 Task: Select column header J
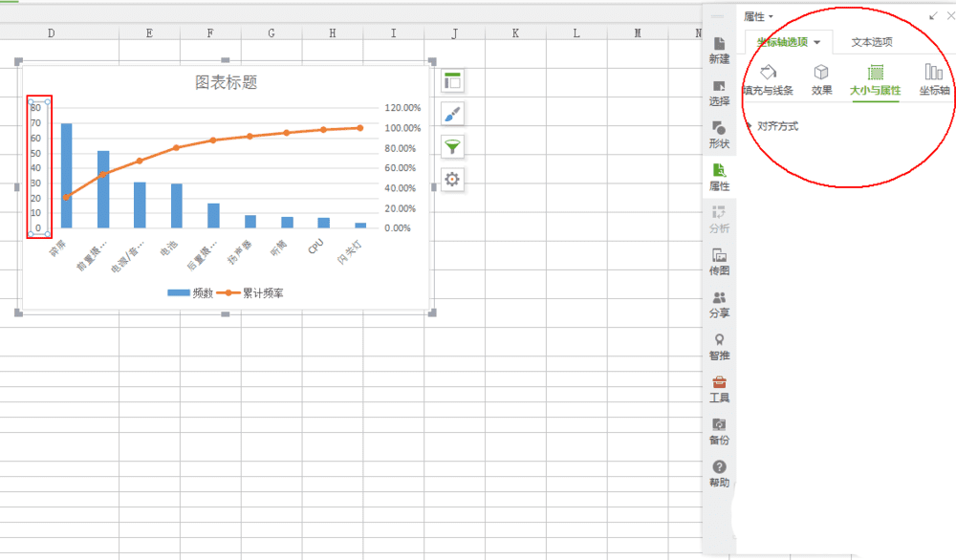(x=454, y=32)
